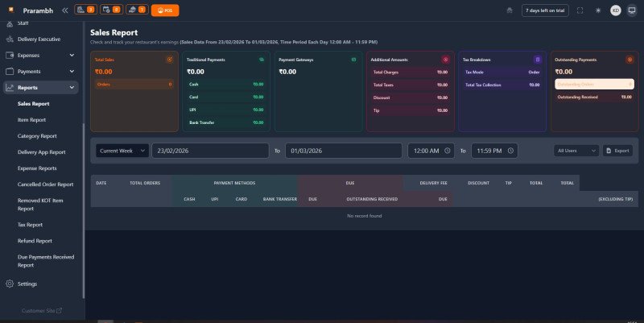Click the monitor display icon at top right
The height and width of the screenshot is (323, 644).
click(632, 10)
